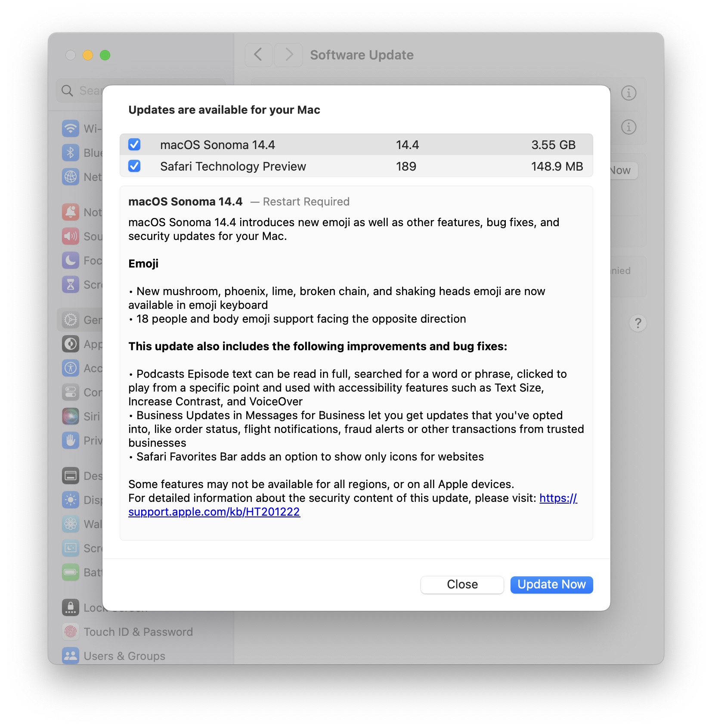This screenshot has width=712, height=728.
Task: Click the top info circle icon
Action: 628,93
